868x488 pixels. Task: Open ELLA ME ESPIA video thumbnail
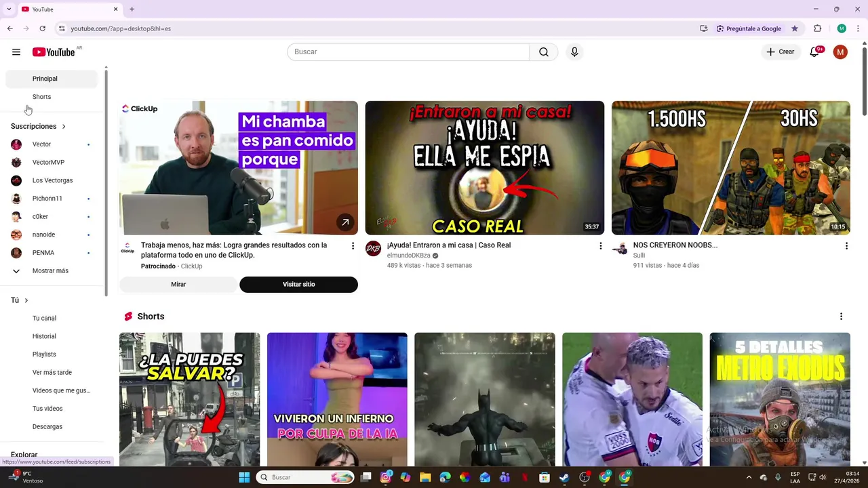[485, 168]
